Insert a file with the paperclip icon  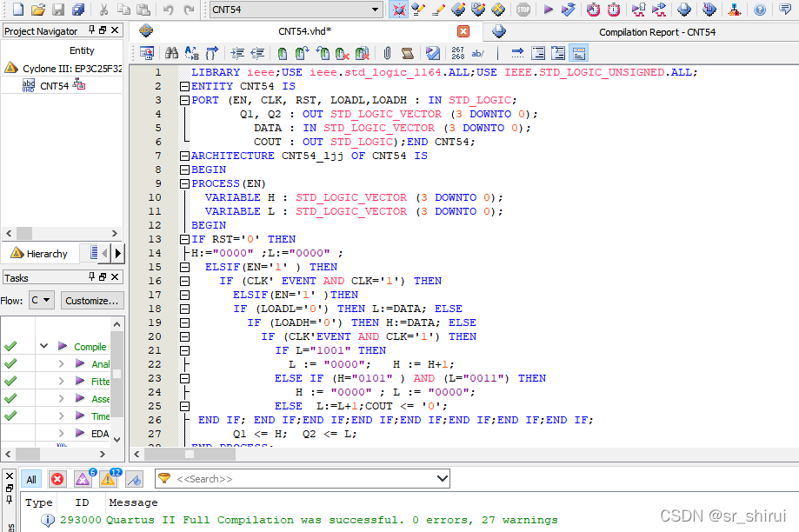[x=387, y=53]
